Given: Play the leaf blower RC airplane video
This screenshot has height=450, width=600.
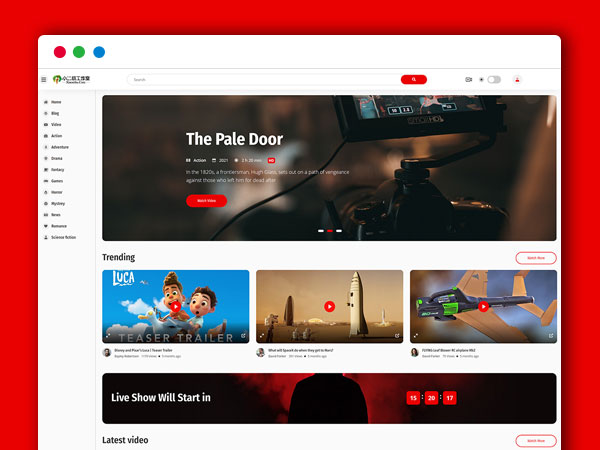Looking at the screenshot, I should [x=483, y=307].
